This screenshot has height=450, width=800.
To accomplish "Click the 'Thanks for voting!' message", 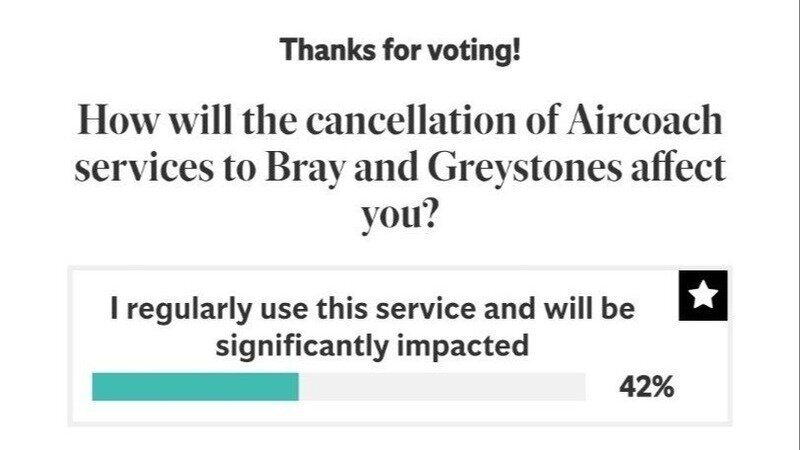I will (x=400, y=49).
